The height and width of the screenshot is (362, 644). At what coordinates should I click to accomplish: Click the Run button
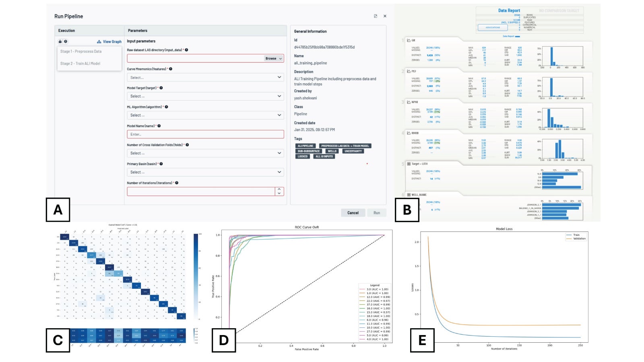[377, 213]
